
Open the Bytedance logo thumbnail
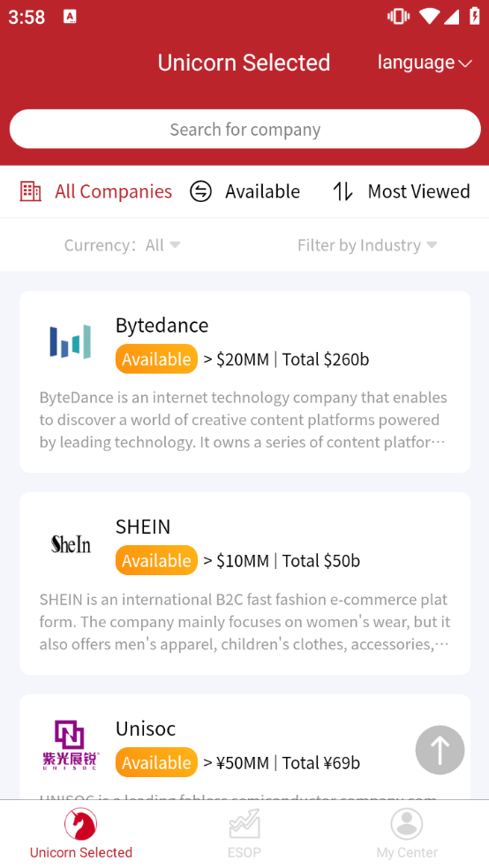coord(71,341)
